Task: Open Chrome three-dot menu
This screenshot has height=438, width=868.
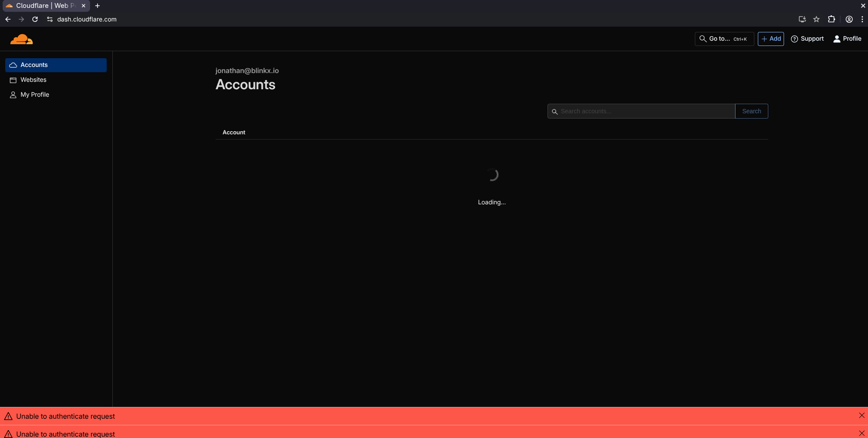Action: [862, 19]
